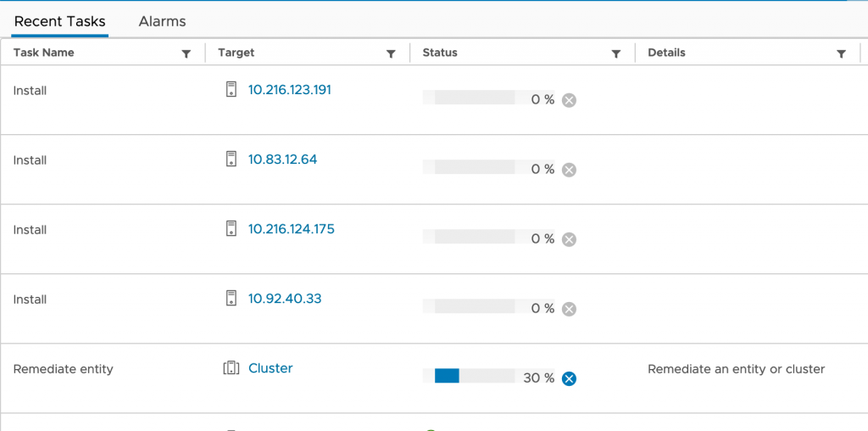The image size is (868, 431).
Task: Open host 10.83.12.64 link
Action: tap(282, 159)
